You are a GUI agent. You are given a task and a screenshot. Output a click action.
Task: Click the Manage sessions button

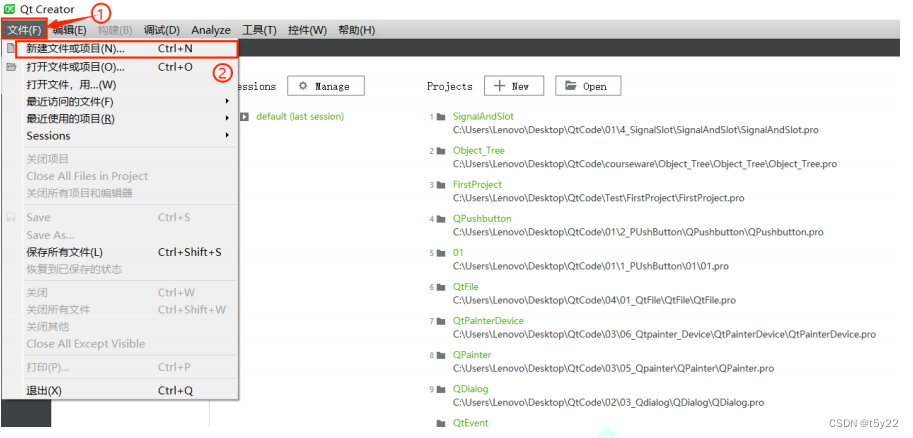(x=325, y=86)
